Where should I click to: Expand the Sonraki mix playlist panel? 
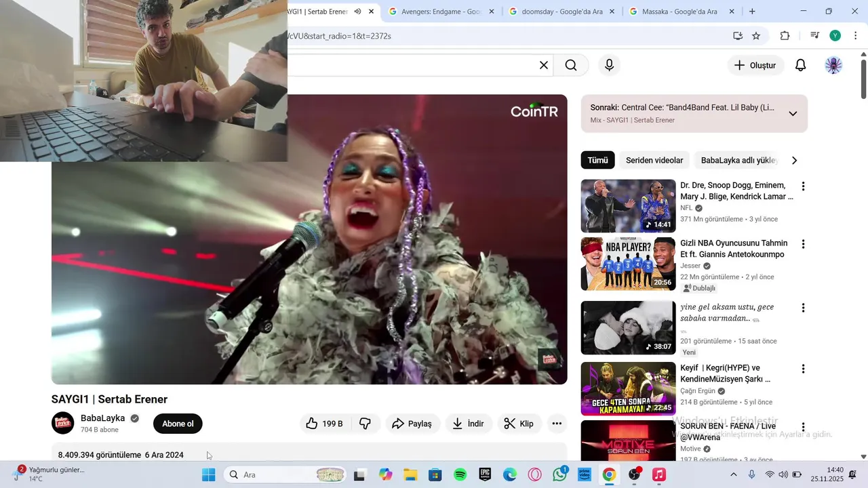(x=793, y=113)
